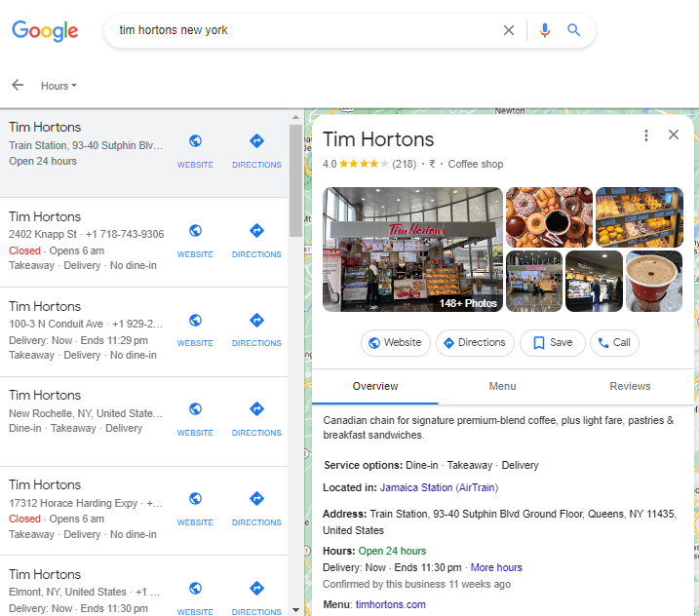Expand More hours for Tim Hortons
699x616 pixels.
pos(496,567)
